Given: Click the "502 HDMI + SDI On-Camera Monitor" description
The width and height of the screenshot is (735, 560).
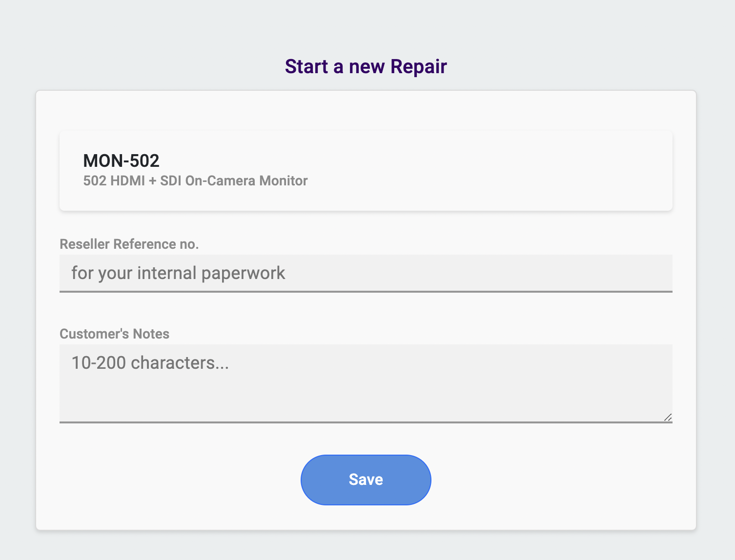Looking at the screenshot, I should pos(195,181).
